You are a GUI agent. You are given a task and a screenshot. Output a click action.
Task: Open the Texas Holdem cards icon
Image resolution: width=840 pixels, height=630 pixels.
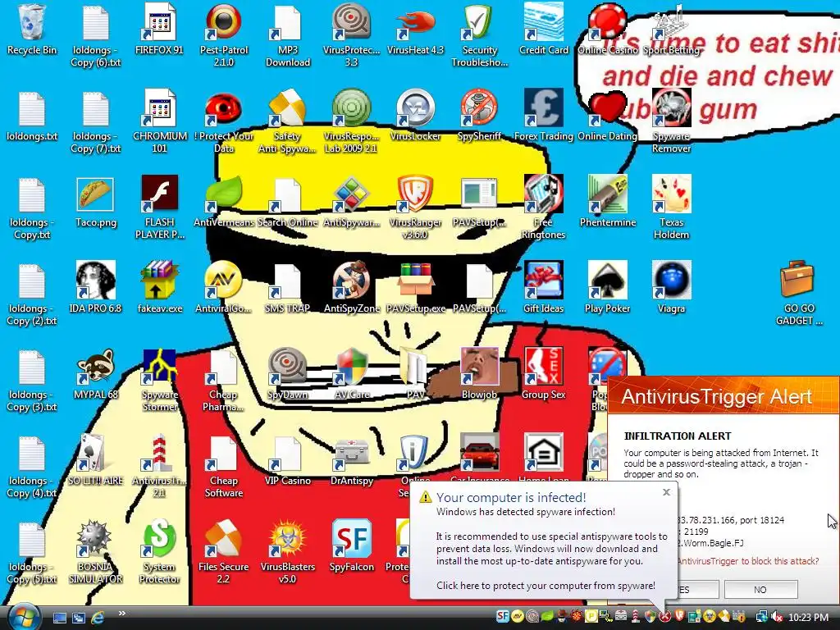pos(671,194)
